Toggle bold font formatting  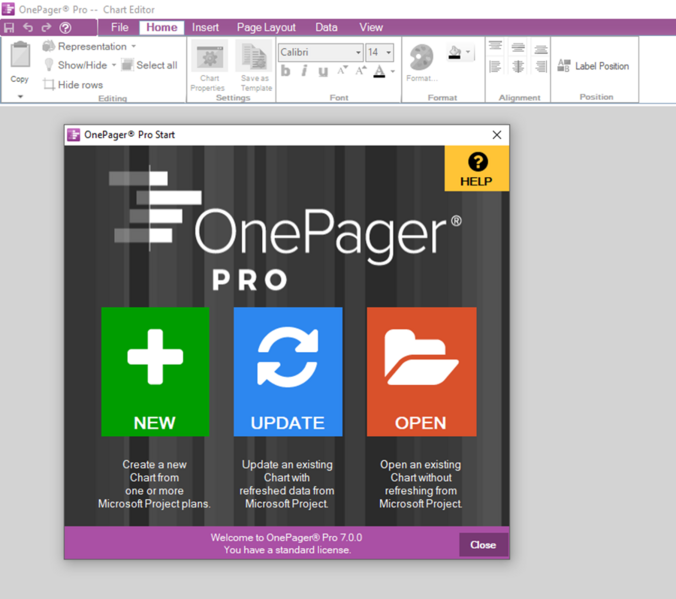pos(285,71)
